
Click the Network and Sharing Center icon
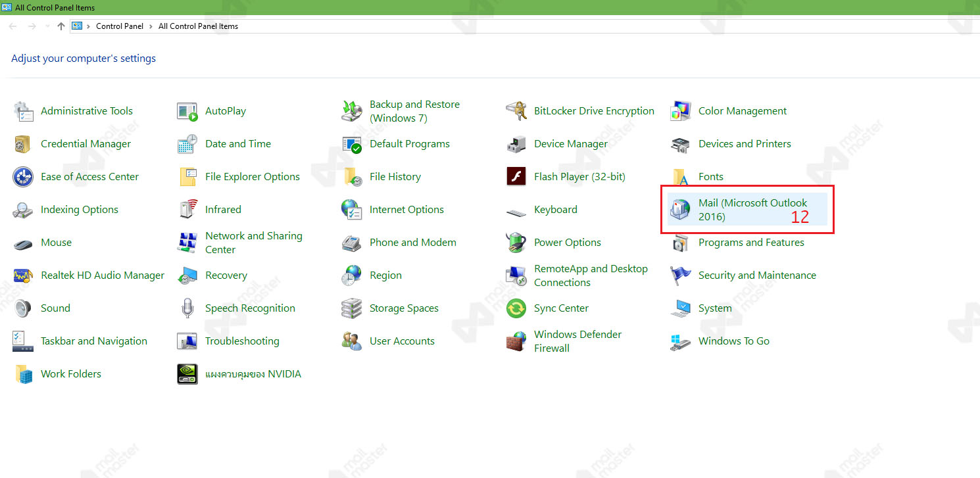point(187,243)
